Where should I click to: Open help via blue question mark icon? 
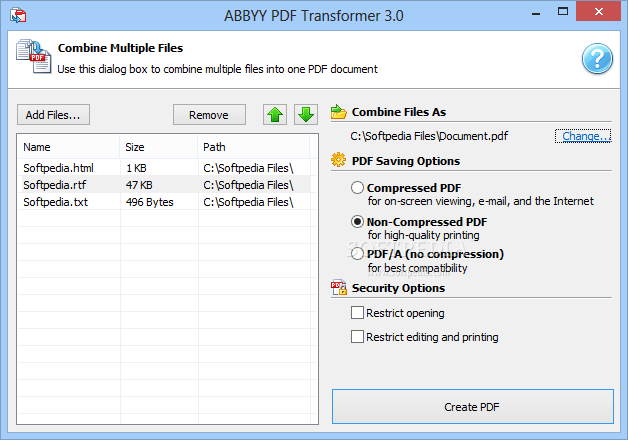click(x=597, y=59)
